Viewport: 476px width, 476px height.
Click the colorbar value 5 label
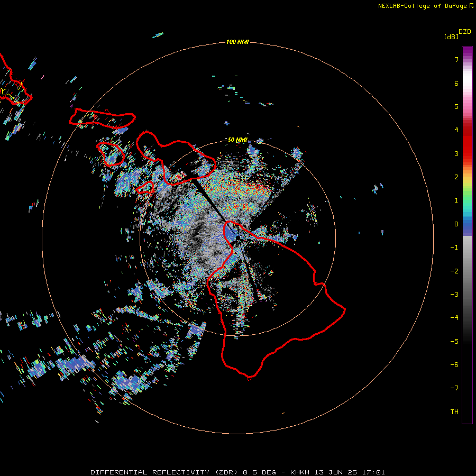[x=456, y=106]
